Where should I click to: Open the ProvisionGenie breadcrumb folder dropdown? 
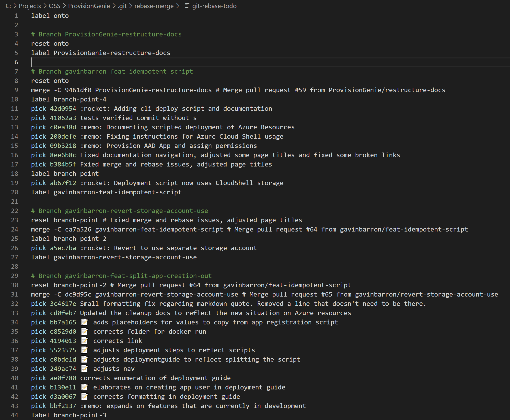coord(89,6)
